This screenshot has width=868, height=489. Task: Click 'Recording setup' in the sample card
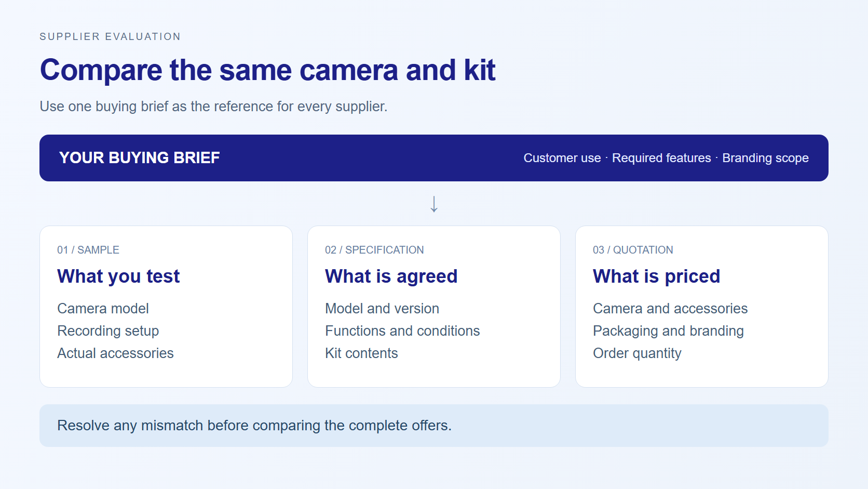(x=108, y=331)
